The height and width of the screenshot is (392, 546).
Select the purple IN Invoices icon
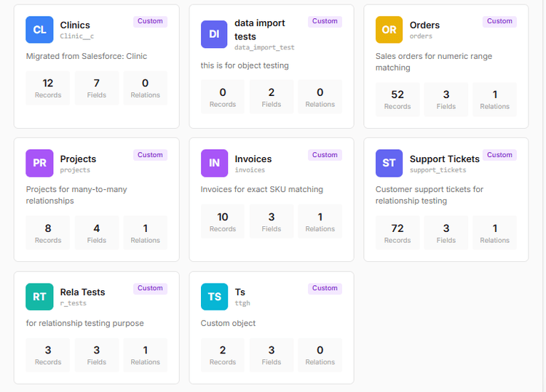[214, 163]
